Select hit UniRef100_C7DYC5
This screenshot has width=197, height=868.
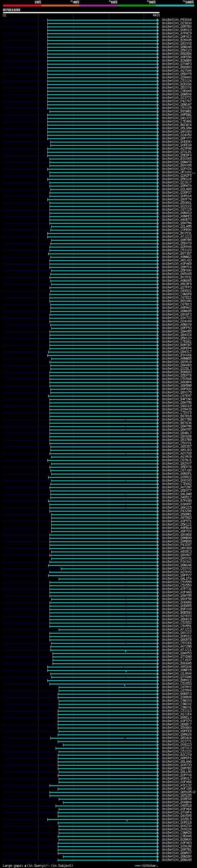click(x=177, y=412)
